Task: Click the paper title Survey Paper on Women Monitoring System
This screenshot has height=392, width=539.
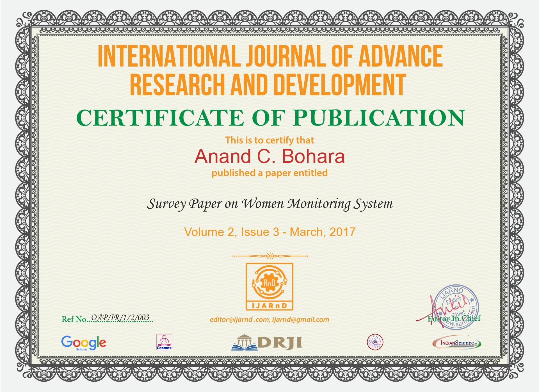Action: (269, 204)
